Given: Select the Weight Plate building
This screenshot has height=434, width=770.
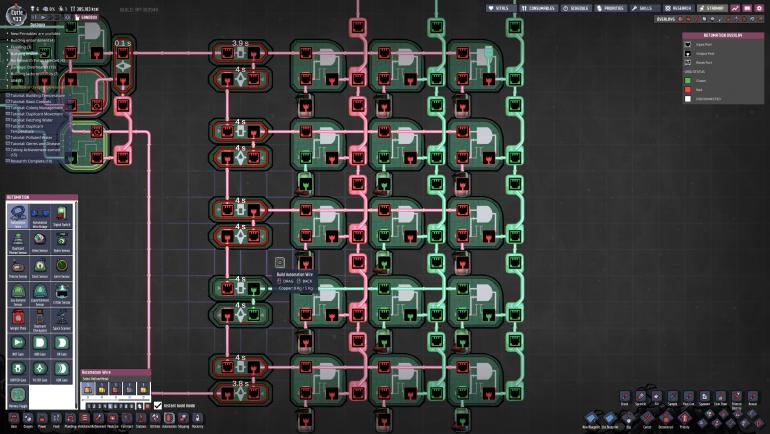Looking at the screenshot, I should pyautogui.click(x=18, y=320).
